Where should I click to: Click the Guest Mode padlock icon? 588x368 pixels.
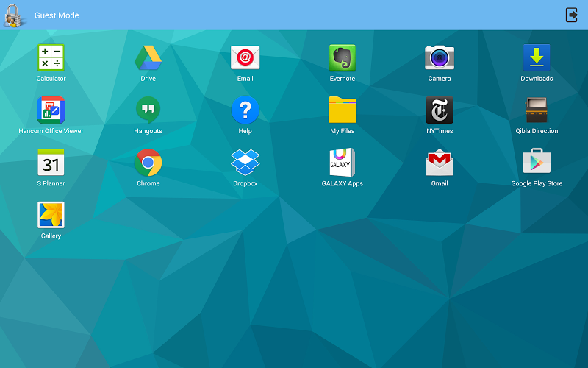tap(13, 15)
